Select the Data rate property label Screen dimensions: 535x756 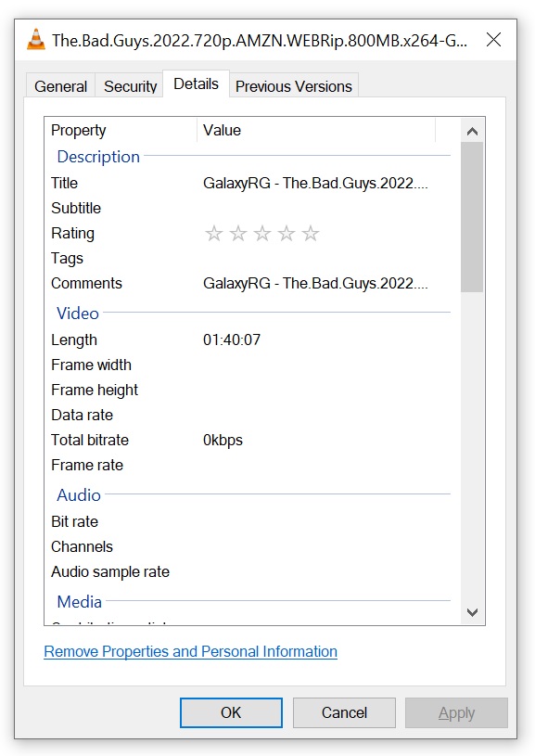pos(82,416)
